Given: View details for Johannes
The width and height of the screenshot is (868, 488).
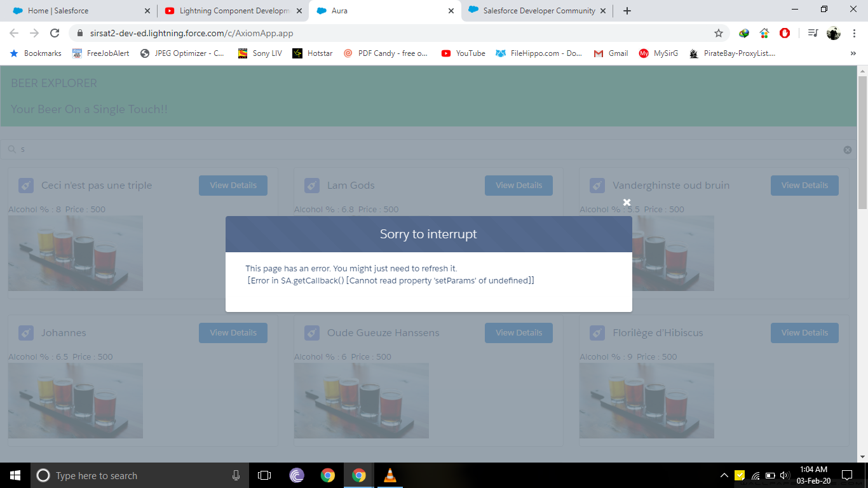Looking at the screenshot, I should pyautogui.click(x=233, y=333).
